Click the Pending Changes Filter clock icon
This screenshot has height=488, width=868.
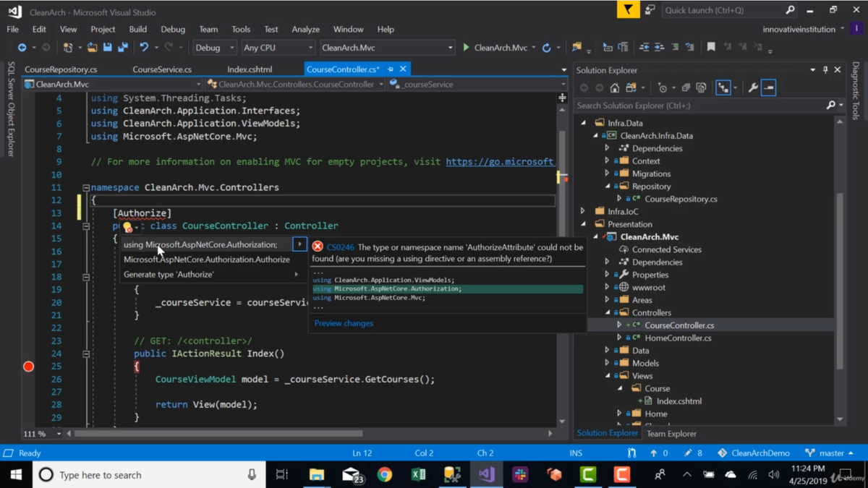click(663, 87)
